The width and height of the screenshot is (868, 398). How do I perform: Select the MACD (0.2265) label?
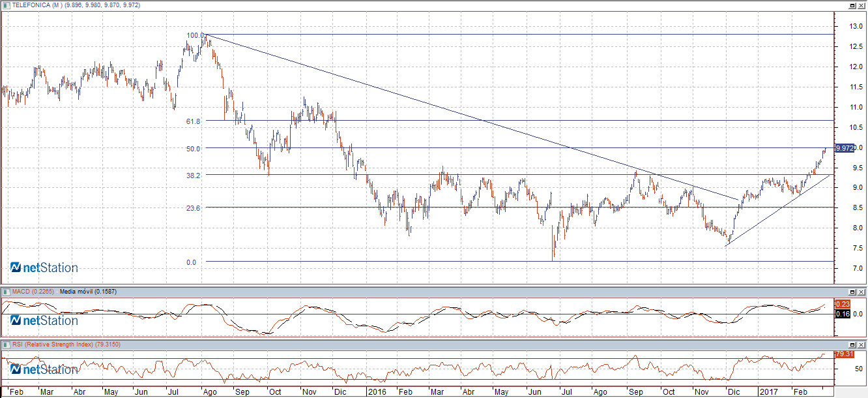(34, 291)
